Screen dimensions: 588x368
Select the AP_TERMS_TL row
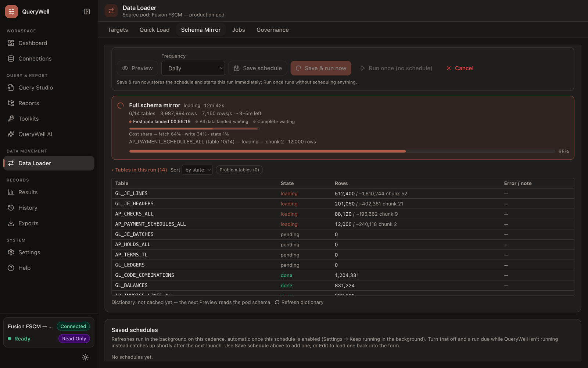[x=343, y=255]
